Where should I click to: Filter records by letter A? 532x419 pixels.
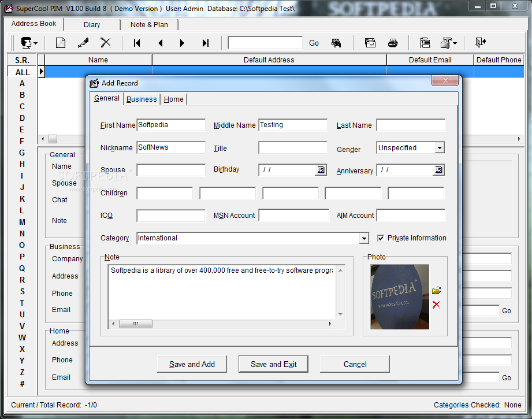22,84
